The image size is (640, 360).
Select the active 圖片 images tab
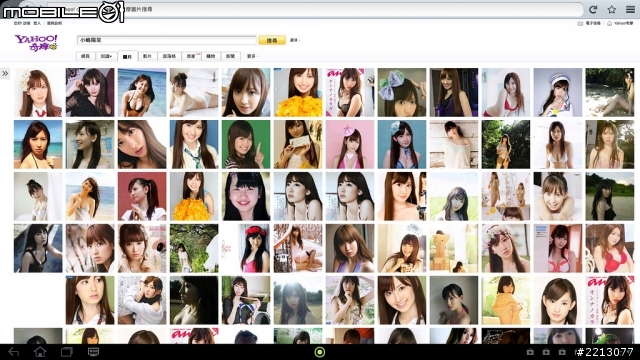tap(127, 56)
